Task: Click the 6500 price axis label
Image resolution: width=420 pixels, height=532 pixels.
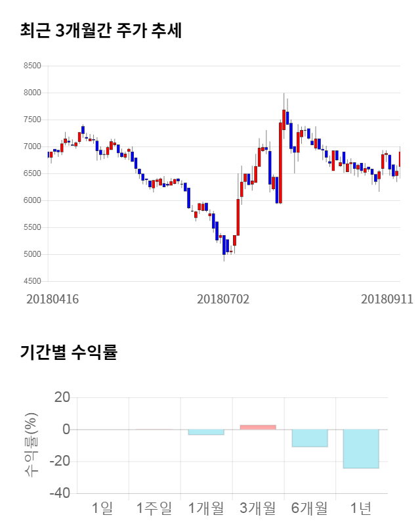Action: click(x=31, y=174)
